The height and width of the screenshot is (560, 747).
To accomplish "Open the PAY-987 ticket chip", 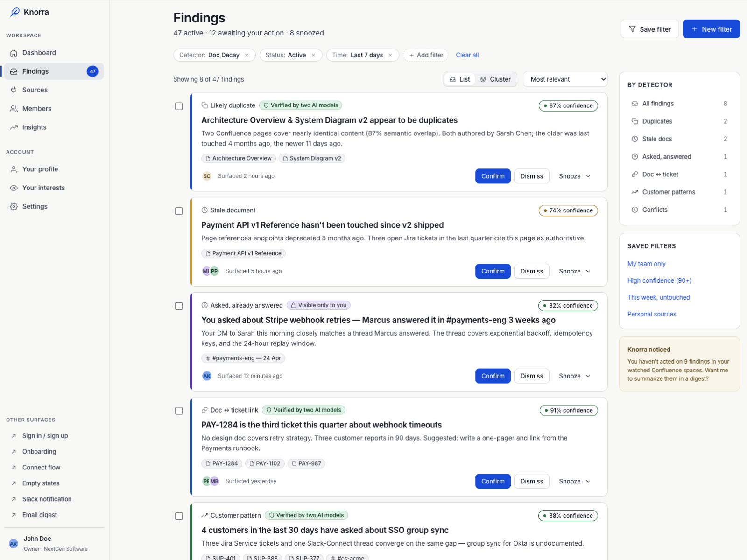I will [x=306, y=463].
